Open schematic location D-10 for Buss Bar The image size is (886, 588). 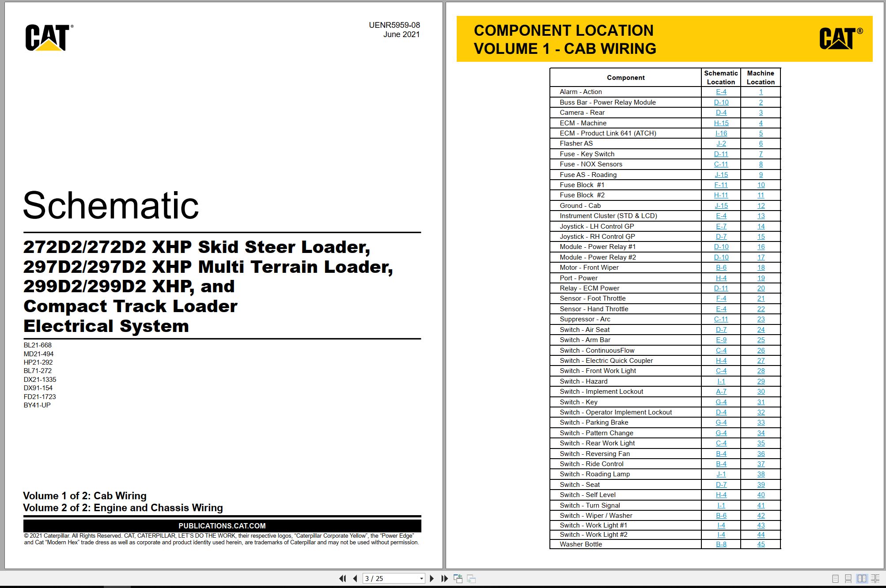point(721,102)
